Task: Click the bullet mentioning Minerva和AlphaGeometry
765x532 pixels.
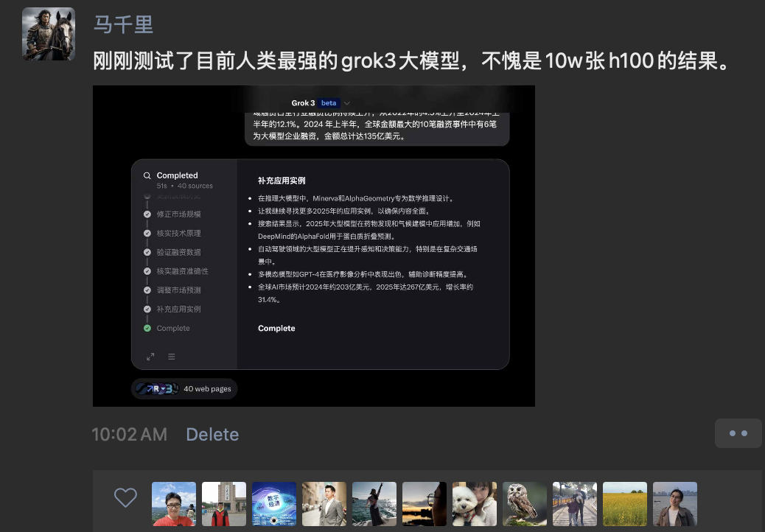Action: pos(356,198)
